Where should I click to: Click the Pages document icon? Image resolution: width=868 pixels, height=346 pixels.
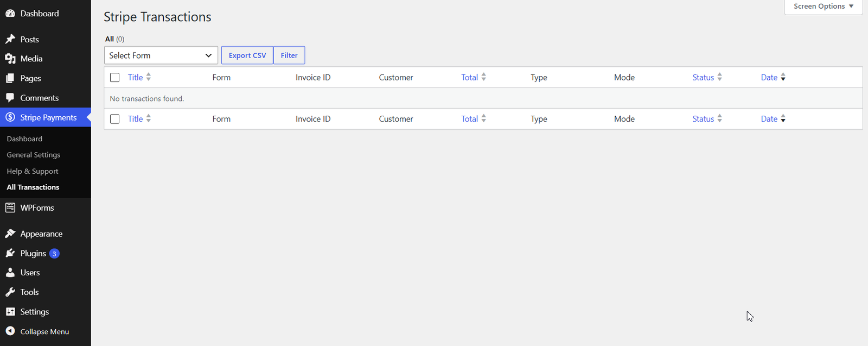10,78
